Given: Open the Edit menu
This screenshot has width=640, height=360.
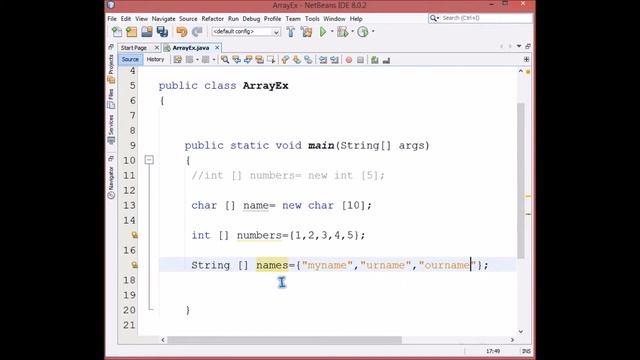Looking at the screenshot, I should pyautogui.click(x=126, y=19).
